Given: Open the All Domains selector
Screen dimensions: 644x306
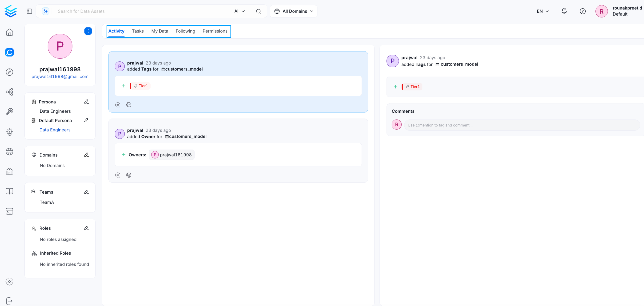Looking at the screenshot, I should point(294,11).
